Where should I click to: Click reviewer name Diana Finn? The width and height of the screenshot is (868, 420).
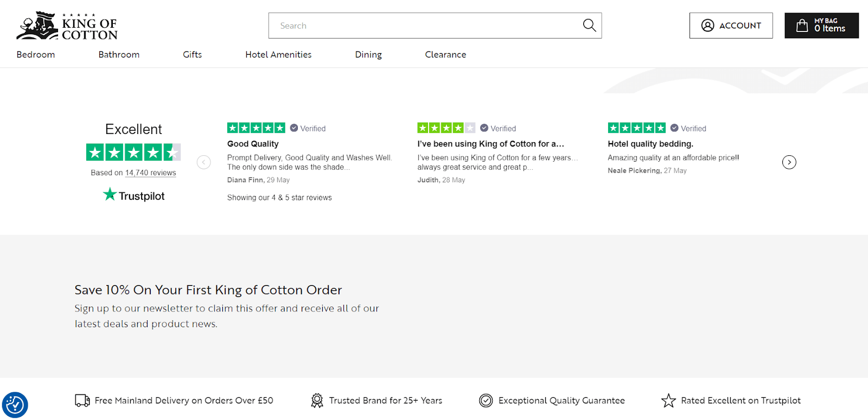click(x=245, y=180)
